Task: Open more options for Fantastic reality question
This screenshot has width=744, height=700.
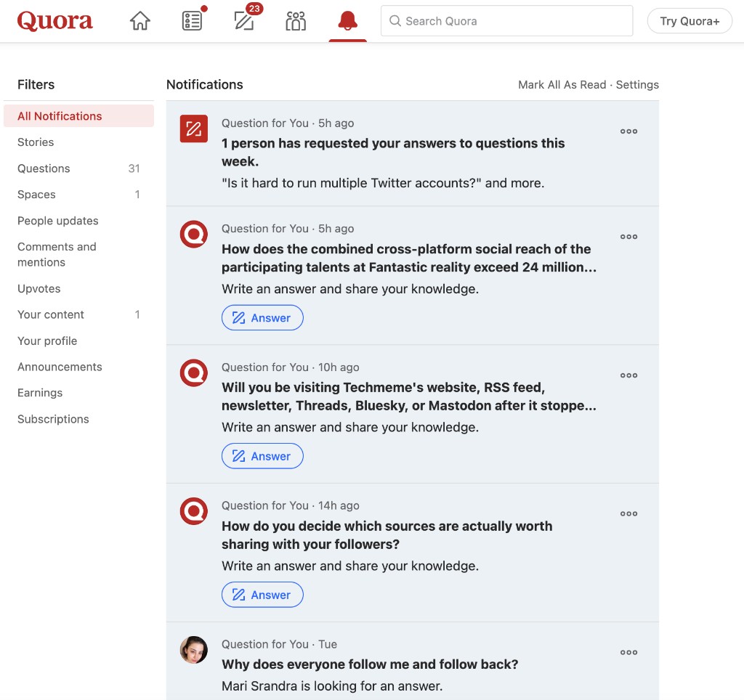Action: (628, 237)
